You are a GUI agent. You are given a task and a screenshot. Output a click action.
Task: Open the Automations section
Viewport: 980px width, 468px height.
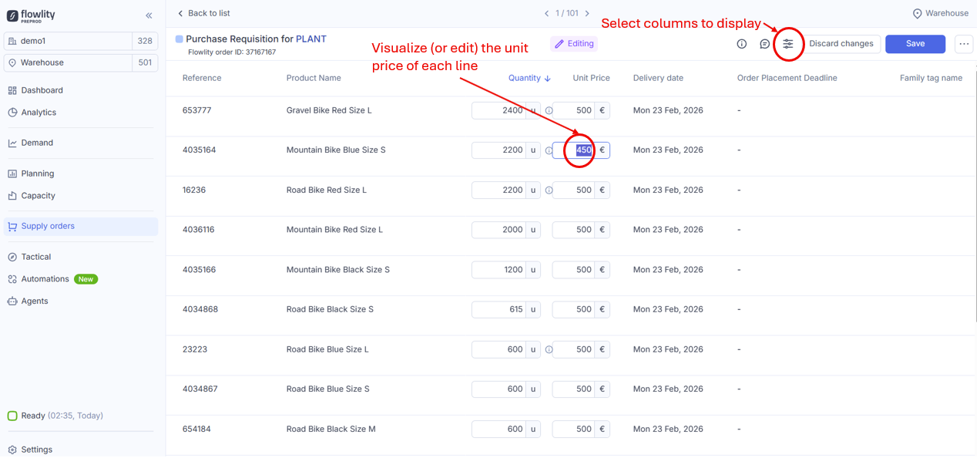[45, 279]
